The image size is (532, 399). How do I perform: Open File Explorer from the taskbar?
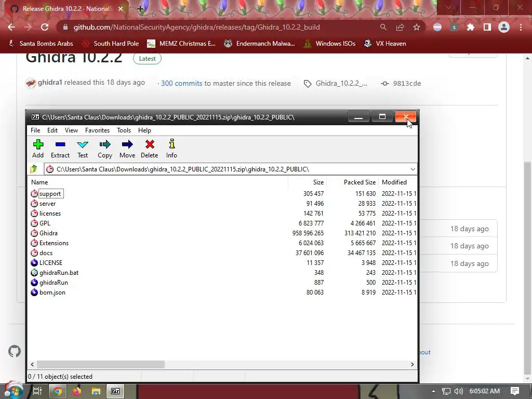pyautogui.click(x=96, y=391)
